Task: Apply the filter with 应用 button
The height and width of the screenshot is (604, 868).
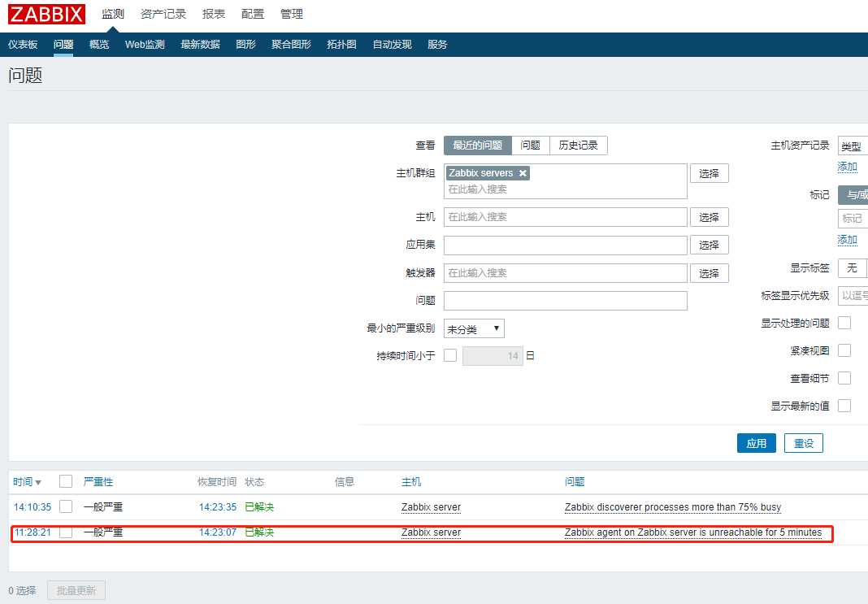Action: coord(756,443)
